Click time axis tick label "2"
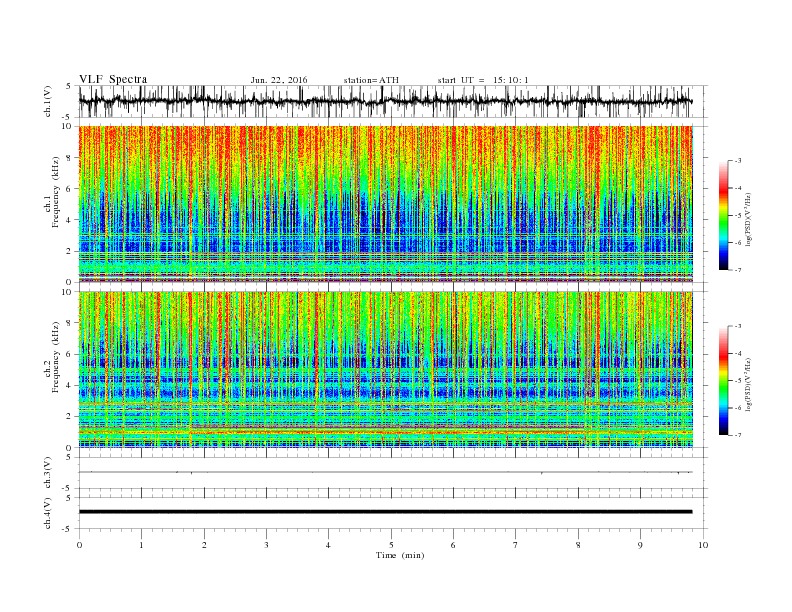792x612 pixels. [204, 545]
